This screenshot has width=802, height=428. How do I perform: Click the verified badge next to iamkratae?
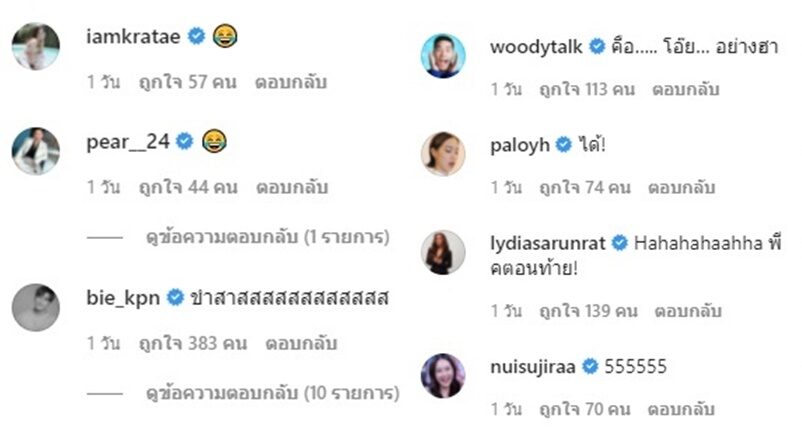[x=196, y=36]
